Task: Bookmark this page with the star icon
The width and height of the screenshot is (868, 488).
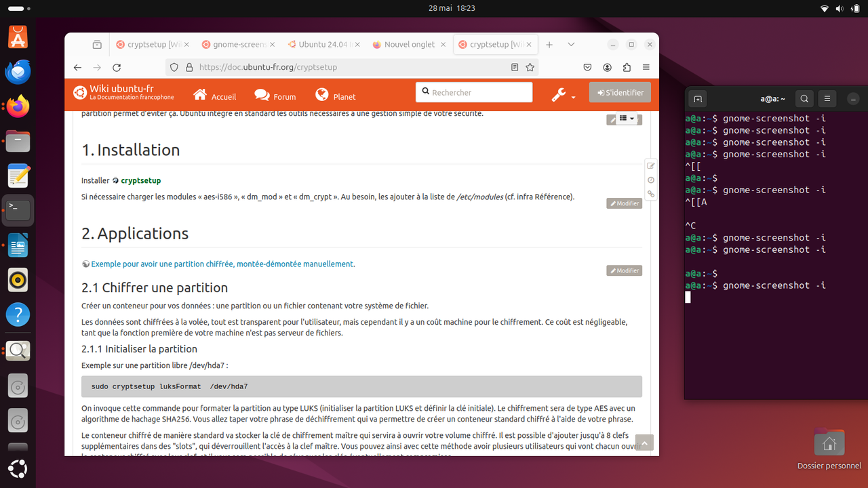Action: 530,68
